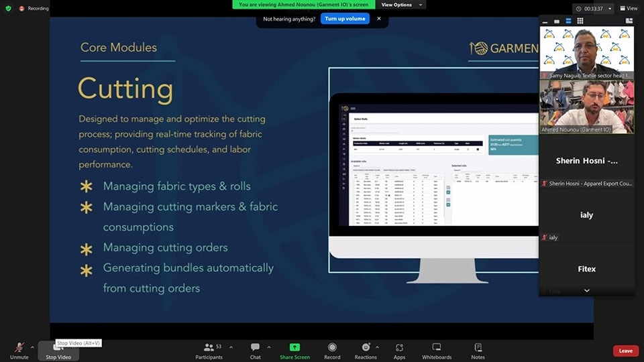Open the Reactions menu
The width and height of the screenshot is (644, 362).
(366, 350)
